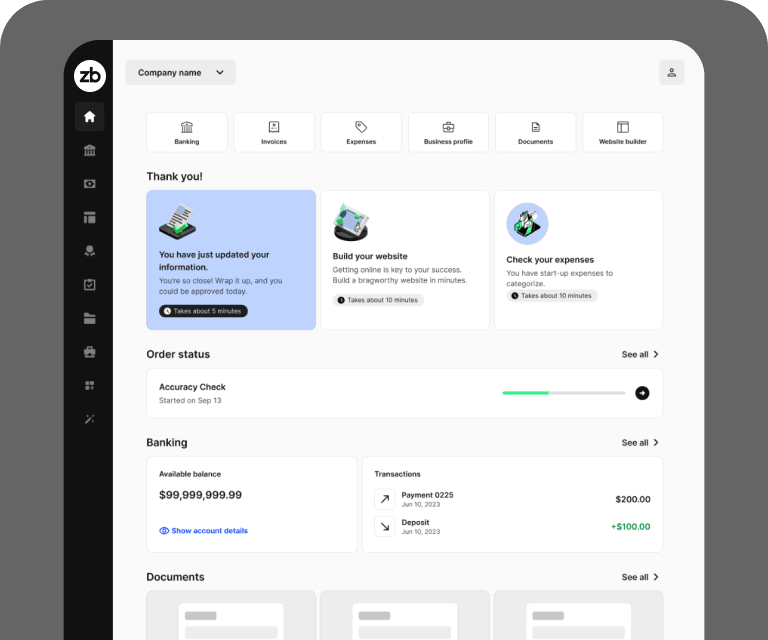The image size is (768, 640).
Task: Click the outgoing arrow icon for Payment 0225
Action: click(385, 499)
